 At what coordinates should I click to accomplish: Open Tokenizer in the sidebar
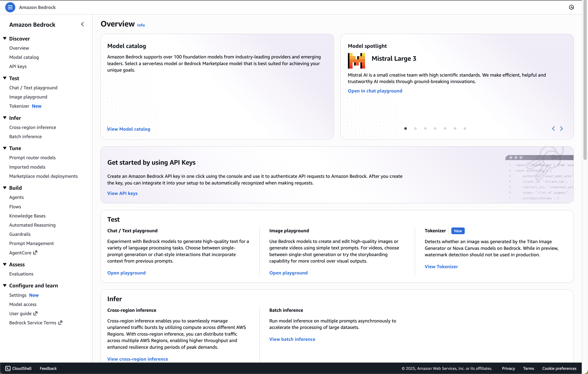click(19, 106)
